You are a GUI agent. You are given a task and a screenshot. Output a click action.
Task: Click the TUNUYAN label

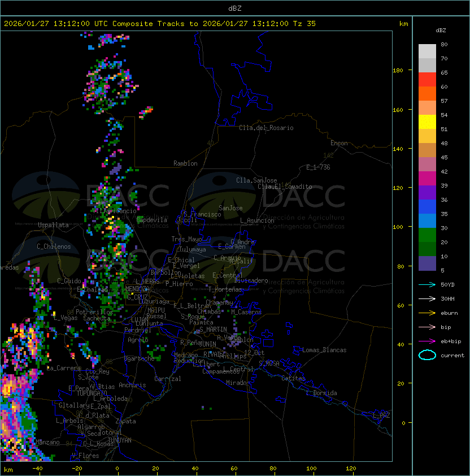(120, 440)
